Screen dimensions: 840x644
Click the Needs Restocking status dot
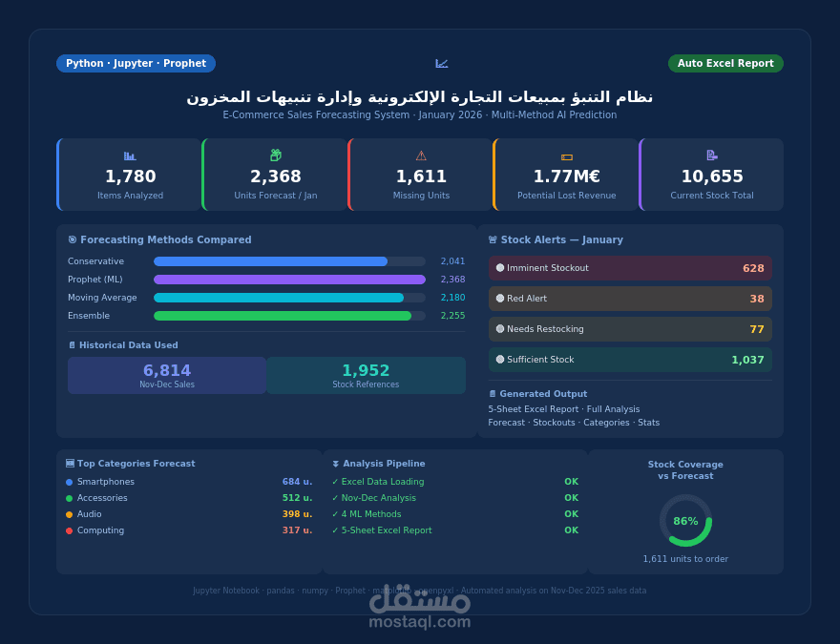click(x=500, y=329)
